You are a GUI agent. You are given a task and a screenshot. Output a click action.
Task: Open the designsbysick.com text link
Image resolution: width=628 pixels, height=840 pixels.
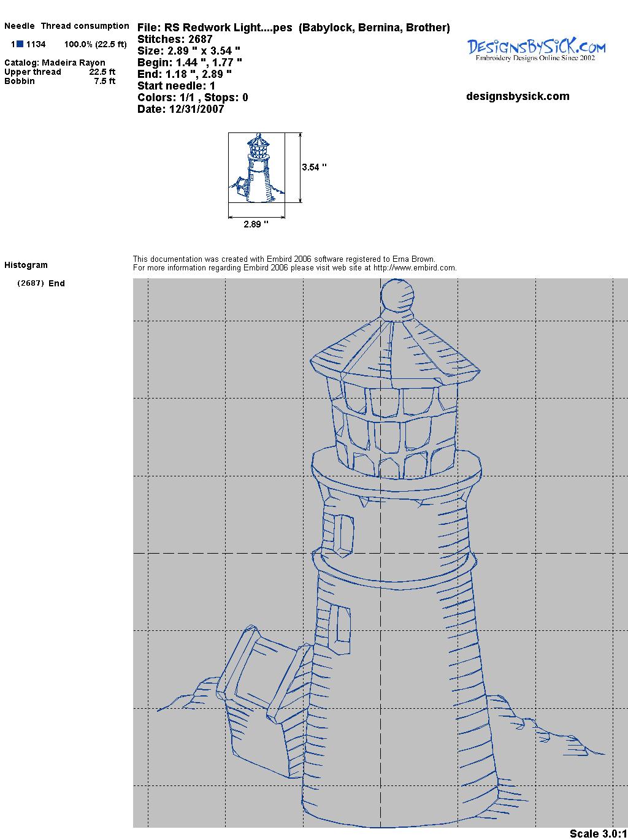pos(518,96)
